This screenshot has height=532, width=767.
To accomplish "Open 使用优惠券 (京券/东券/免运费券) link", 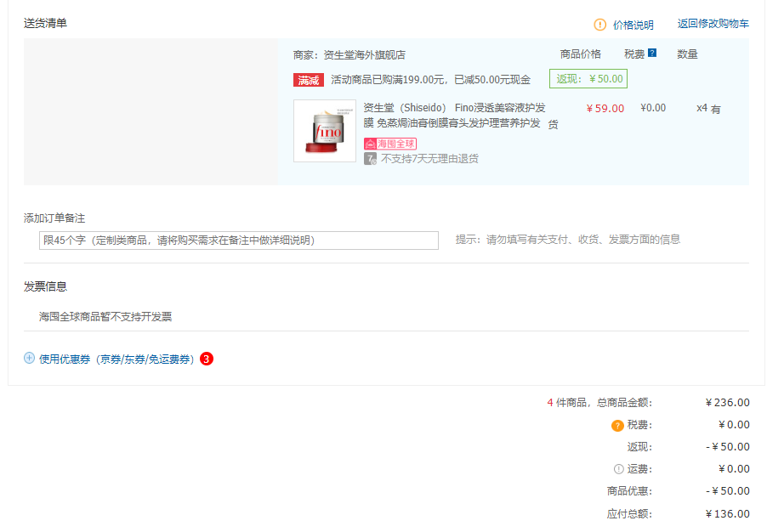I will click(x=116, y=359).
